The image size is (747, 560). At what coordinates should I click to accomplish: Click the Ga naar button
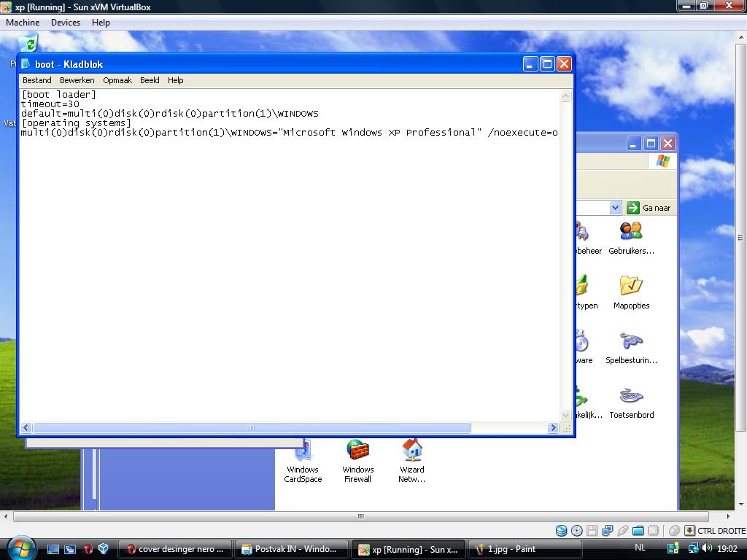click(x=649, y=208)
